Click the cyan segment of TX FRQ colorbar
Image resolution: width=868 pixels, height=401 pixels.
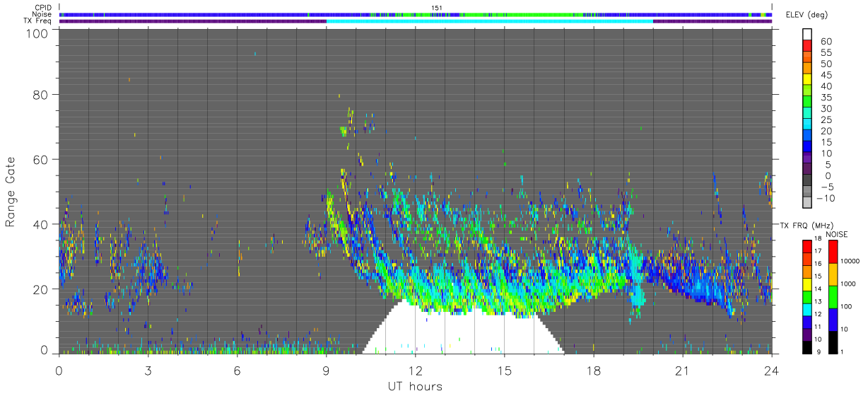pos(807,309)
